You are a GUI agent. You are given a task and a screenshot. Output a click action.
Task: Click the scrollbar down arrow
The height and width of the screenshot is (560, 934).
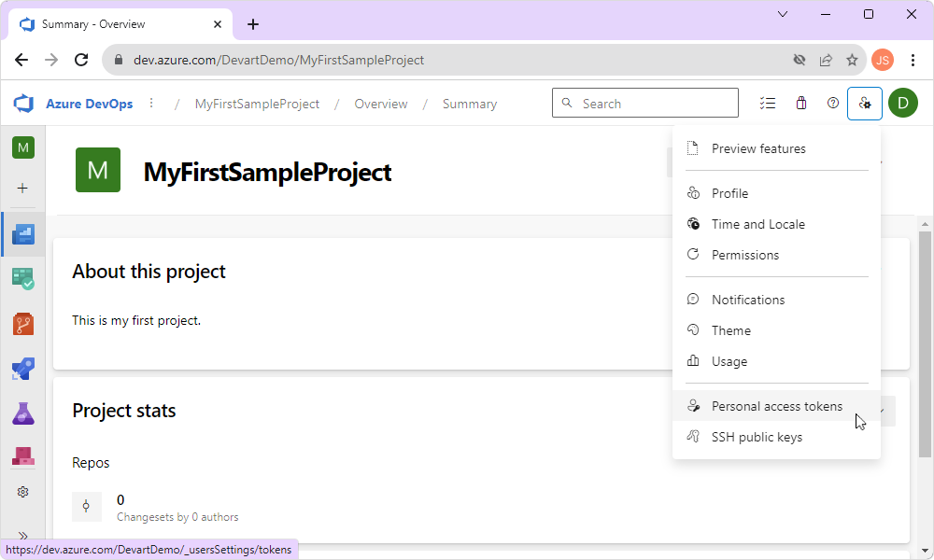click(925, 551)
